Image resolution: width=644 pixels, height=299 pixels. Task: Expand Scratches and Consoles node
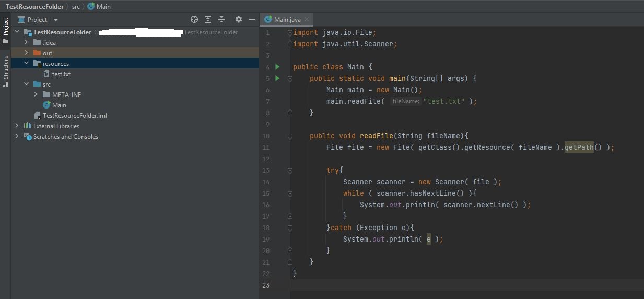pos(17,136)
